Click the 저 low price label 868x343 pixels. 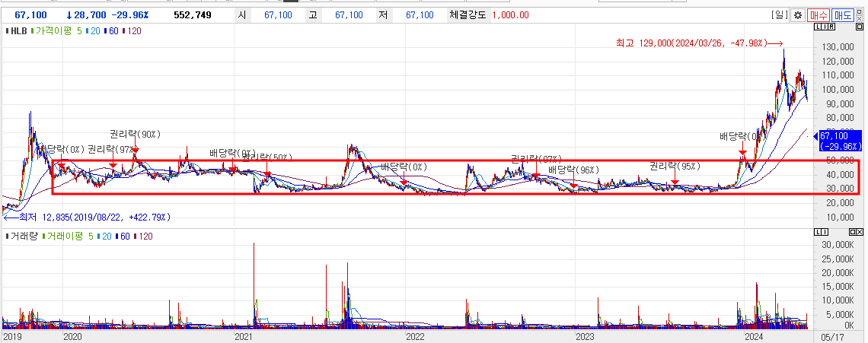(x=384, y=15)
